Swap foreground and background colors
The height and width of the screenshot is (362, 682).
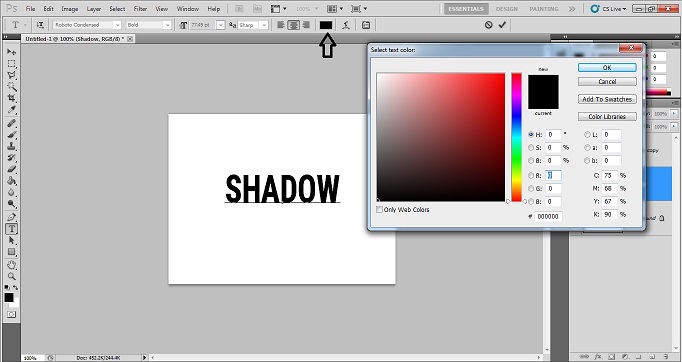pos(15,288)
